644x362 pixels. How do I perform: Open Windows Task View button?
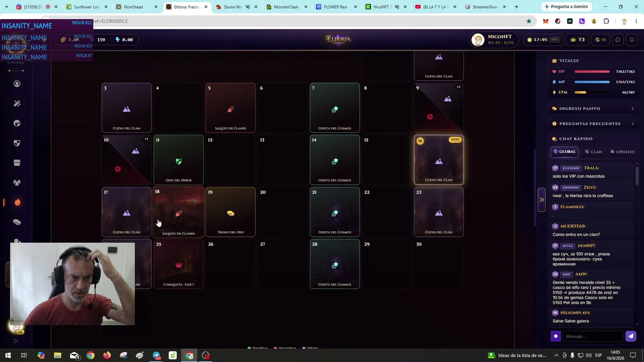coord(24,355)
